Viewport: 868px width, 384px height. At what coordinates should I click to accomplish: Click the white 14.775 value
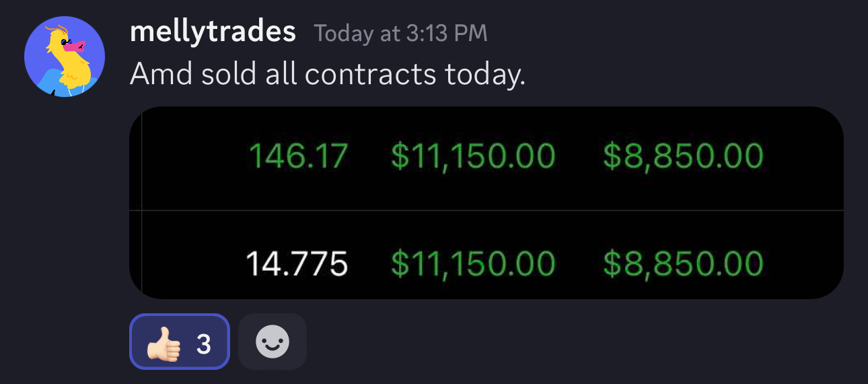click(297, 263)
